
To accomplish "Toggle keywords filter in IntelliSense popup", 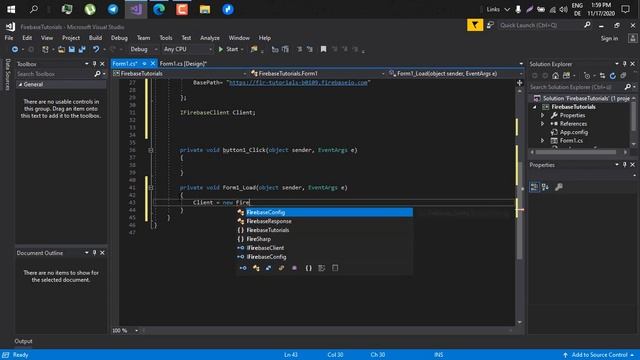I will pyautogui.click(x=322, y=268).
